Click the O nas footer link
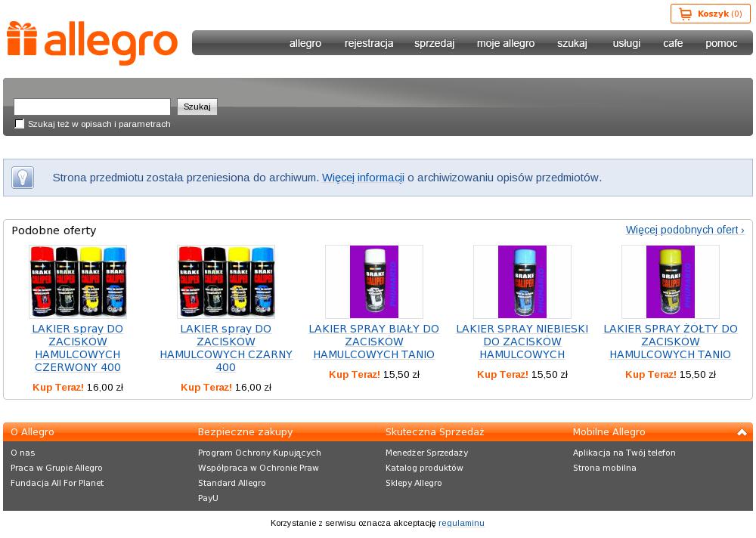Image resolution: width=756 pixels, height=538 pixels. click(x=23, y=453)
